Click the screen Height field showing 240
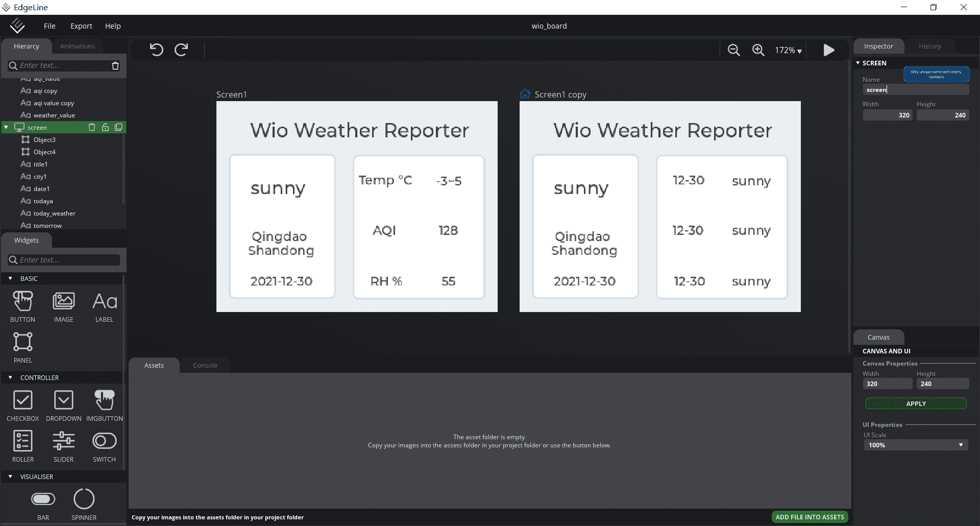Viewport: 980px width, 526px height. point(942,115)
